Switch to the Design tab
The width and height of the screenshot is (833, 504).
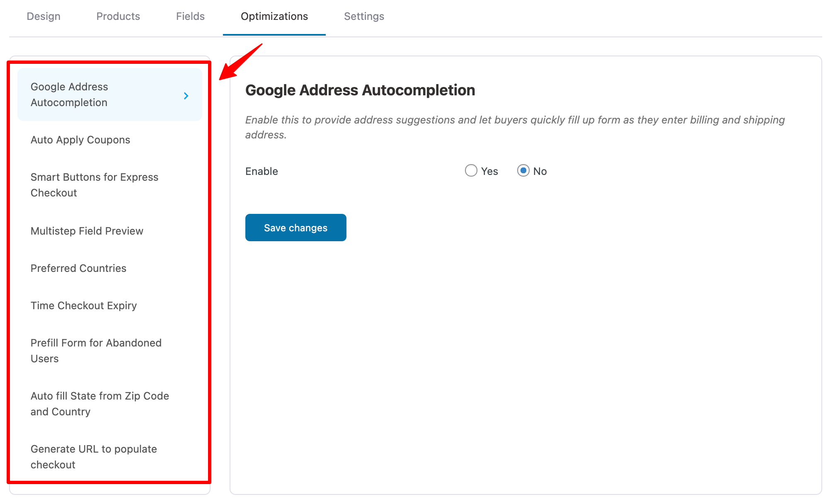click(x=43, y=16)
